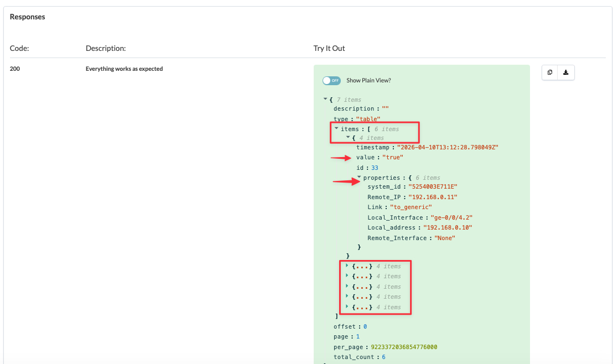This screenshot has height=364, width=613.
Task: Click Remote_Interface value "None"
Action: click(445, 238)
